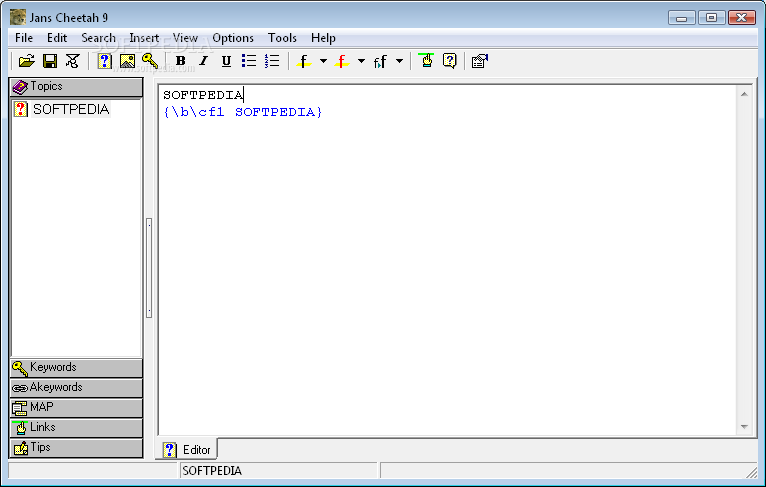Click the insert image toolbar icon
The height and width of the screenshot is (487, 766).
click(127, 61)
